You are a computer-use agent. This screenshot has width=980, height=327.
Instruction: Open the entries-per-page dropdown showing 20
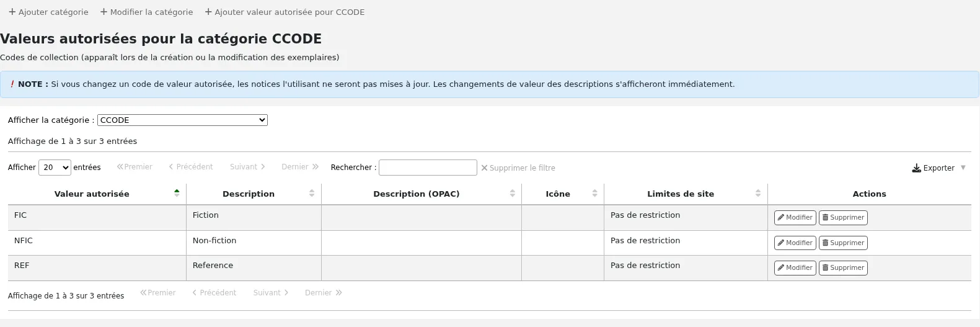click(x=55, y=168)
